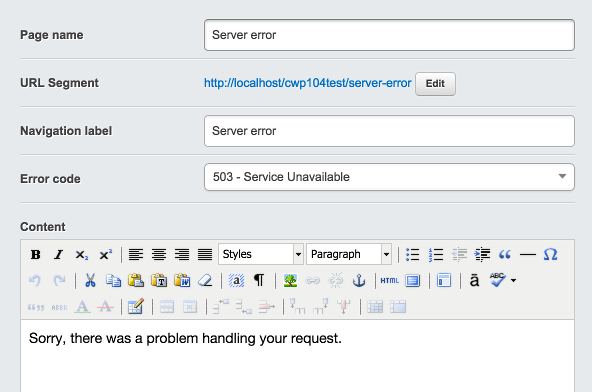Align text right
The width and height of the screenshot is (592, 392).
point(182,255)
